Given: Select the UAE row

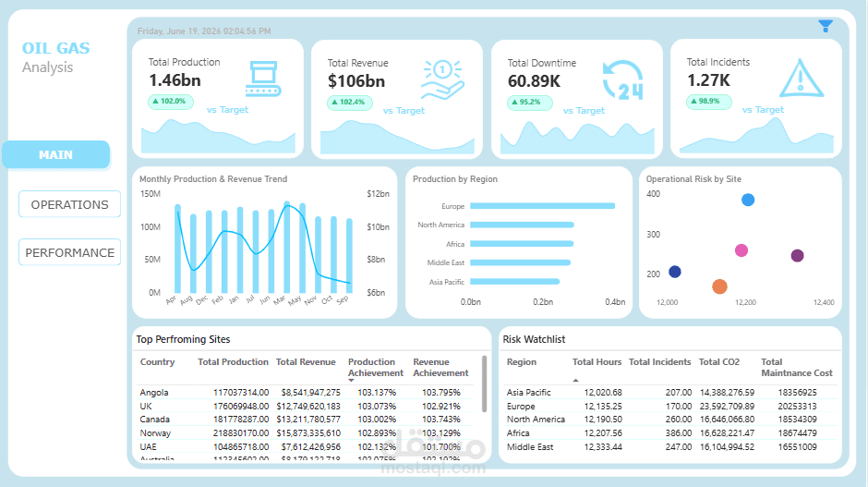Looking at the screenshot, I should click(305, 447).
